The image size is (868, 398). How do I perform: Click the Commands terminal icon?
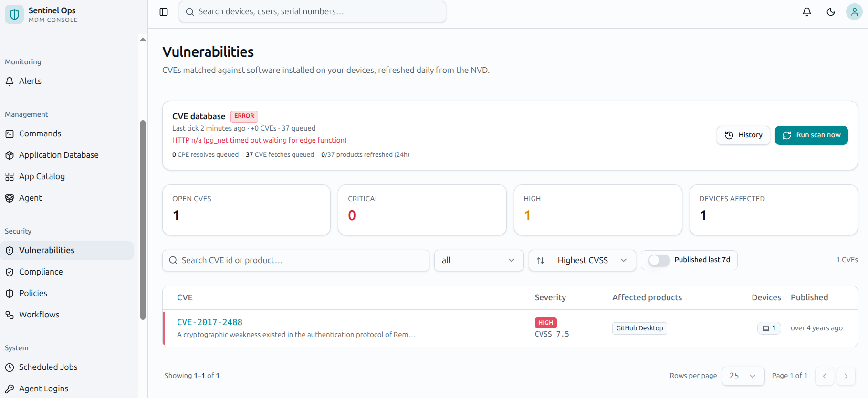coord(10,134)
